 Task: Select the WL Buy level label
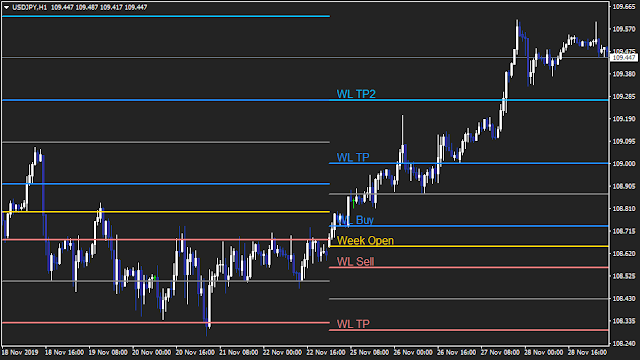355,220
